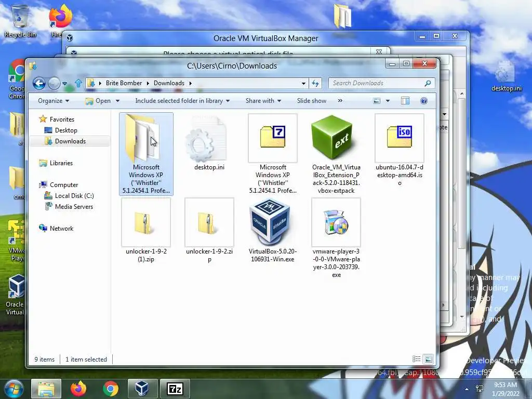This screenshot has width=532, height=399.
Task: Open Downloads in the navigation pane
Action: click(x=70, y=141)
